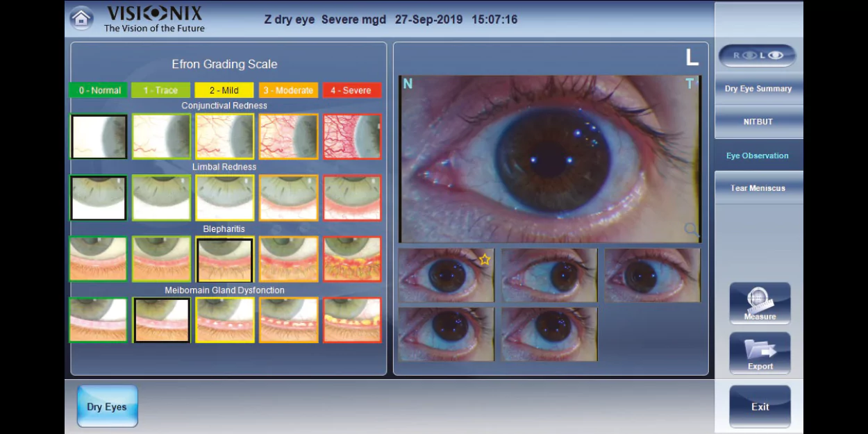The image size is (868, 434).
Task: Toggle the R/L eye selector switch
Action: (x=757, y=56)
